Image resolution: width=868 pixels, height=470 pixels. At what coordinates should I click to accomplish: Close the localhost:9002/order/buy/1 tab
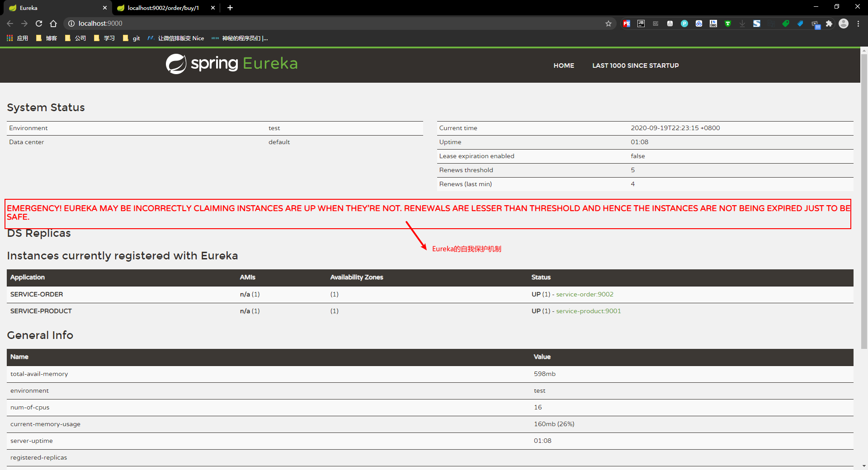213,8
